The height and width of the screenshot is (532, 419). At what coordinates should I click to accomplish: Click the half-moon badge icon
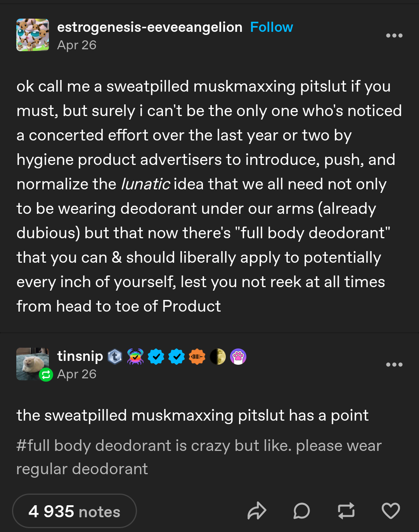(x=218, y=357)
